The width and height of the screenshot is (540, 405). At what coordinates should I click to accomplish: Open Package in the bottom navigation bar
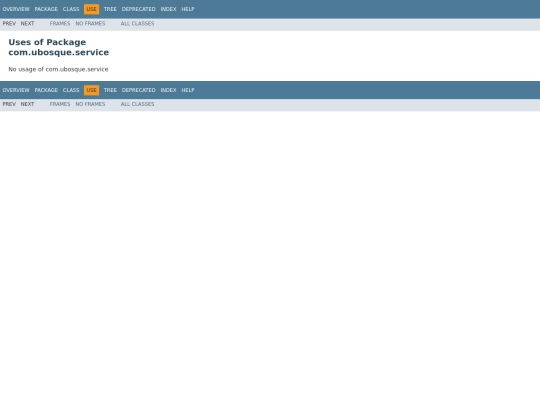(46, 90)
